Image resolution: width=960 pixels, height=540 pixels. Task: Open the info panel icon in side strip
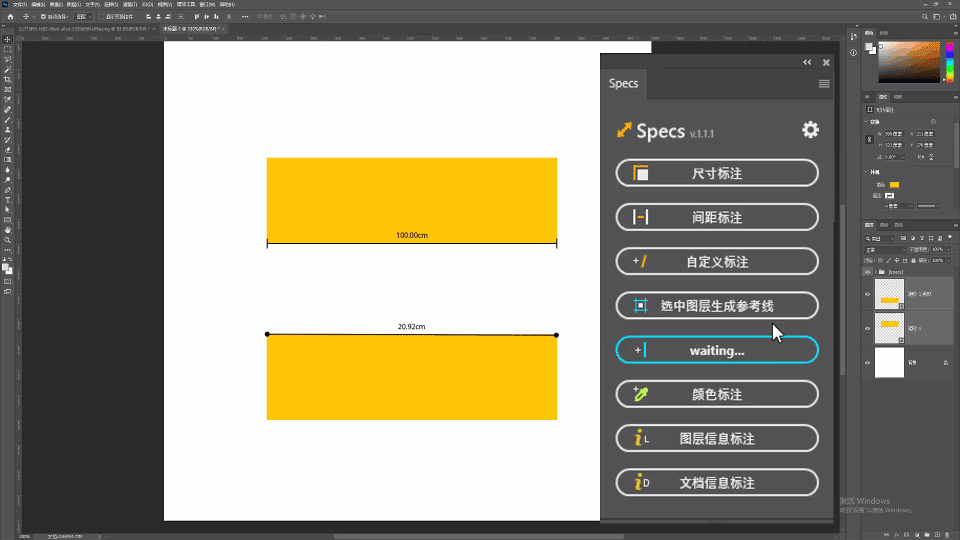[853, 53]
